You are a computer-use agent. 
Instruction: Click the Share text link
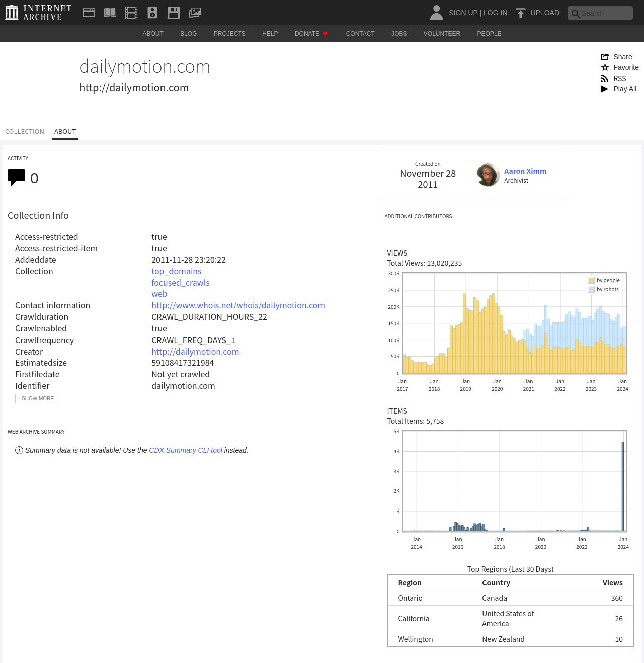pos(623,57)
